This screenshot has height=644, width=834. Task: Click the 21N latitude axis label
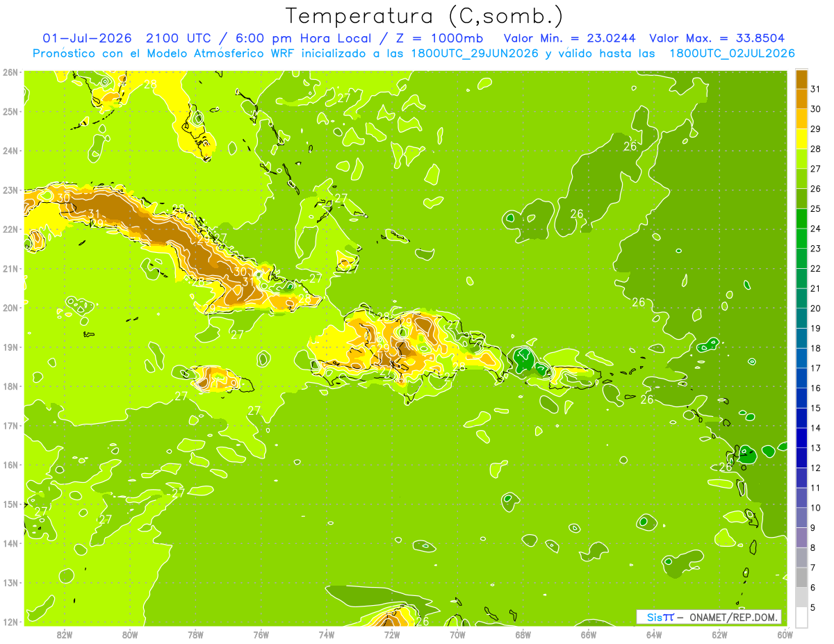pos(10,268)
